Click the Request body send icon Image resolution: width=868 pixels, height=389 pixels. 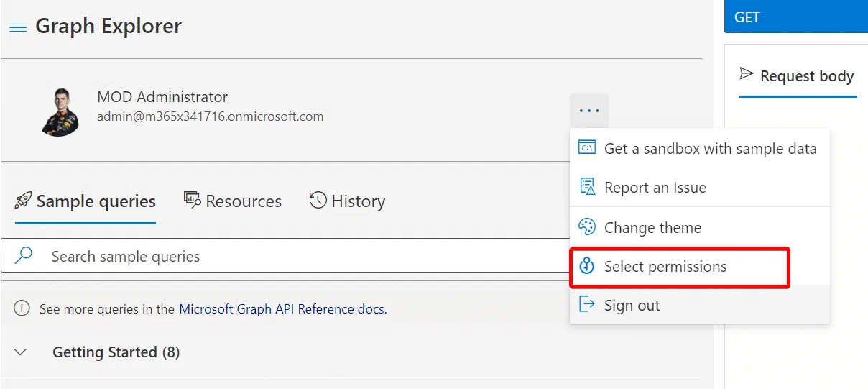(x=747, y=74)
